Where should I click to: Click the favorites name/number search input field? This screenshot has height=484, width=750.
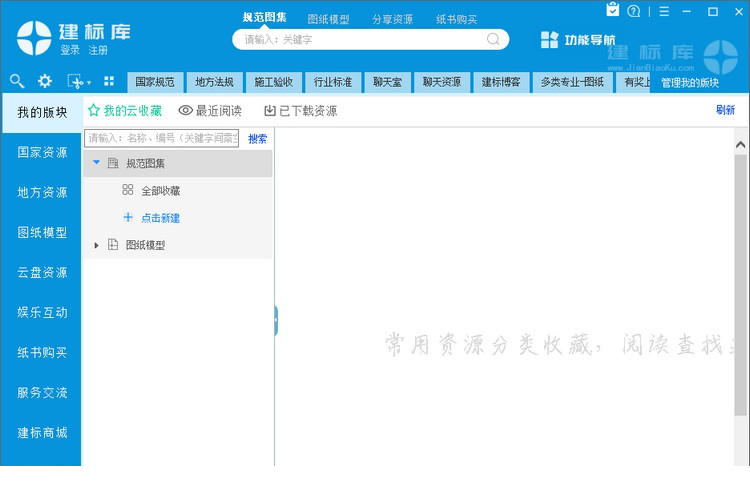(x=162, y=139)
